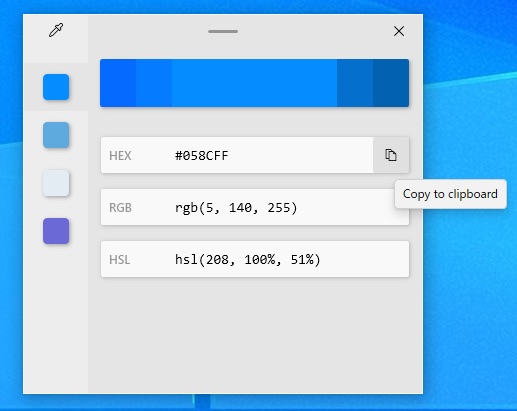Screen dimensions: 517x411
Task: Close the color picker editor window
Action: 399,31
